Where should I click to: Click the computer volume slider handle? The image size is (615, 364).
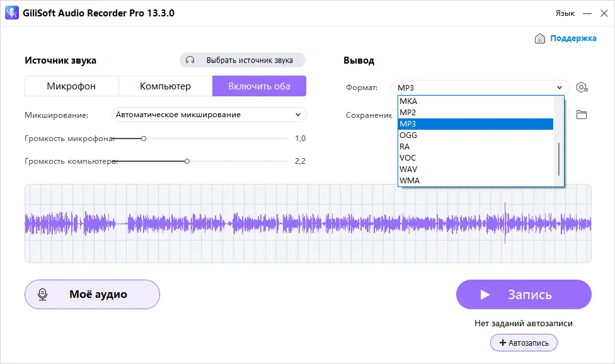tap(187, 161)
